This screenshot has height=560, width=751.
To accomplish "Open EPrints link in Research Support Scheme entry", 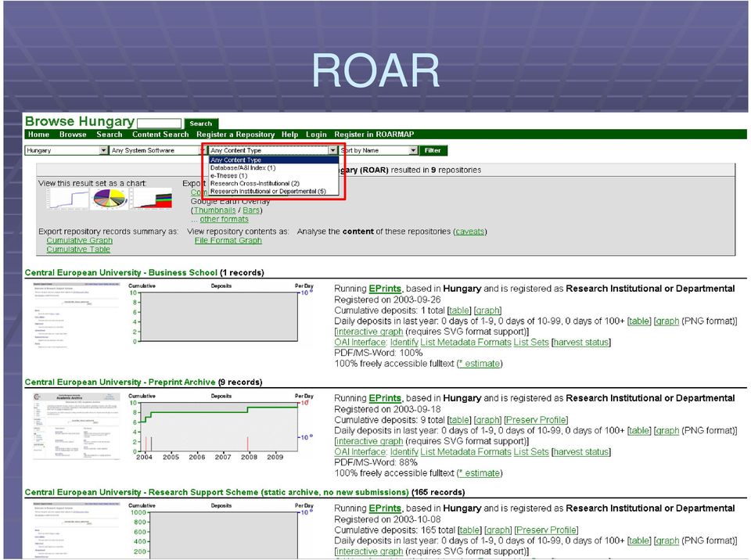I will pyautogui.click(x=385, y=508).
